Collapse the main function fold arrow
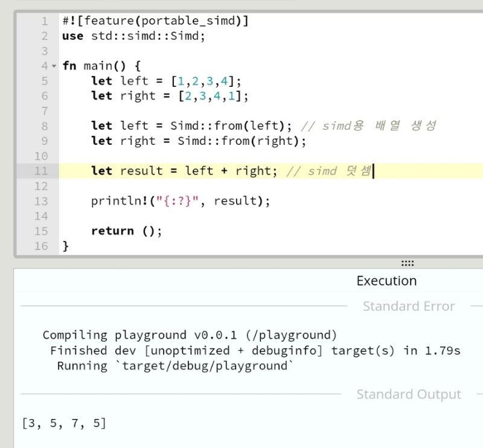483x448 pixels. [54, 66]
